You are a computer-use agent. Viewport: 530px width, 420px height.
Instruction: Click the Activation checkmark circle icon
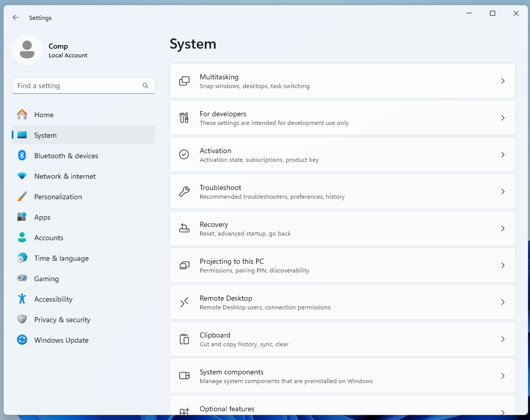tap(184, 155)
